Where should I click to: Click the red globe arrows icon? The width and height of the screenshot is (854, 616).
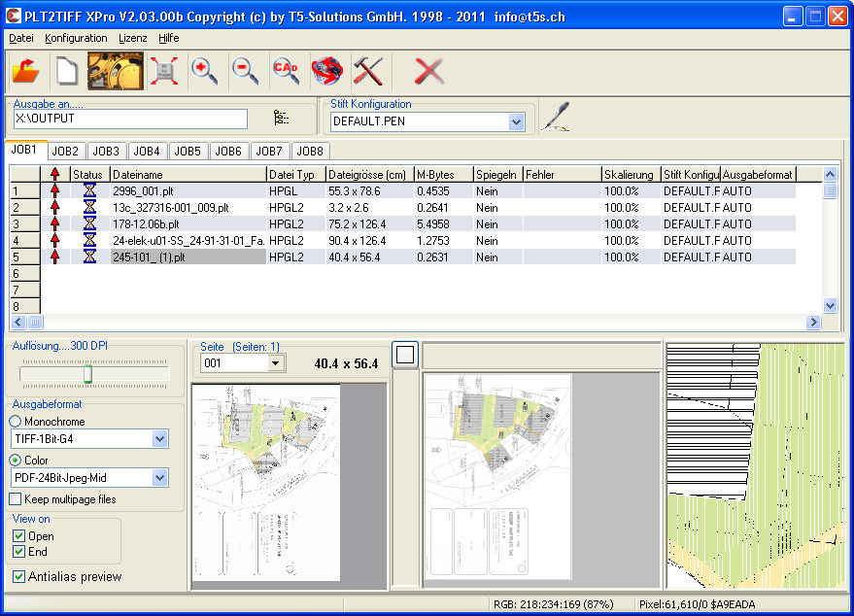[326, 71]
